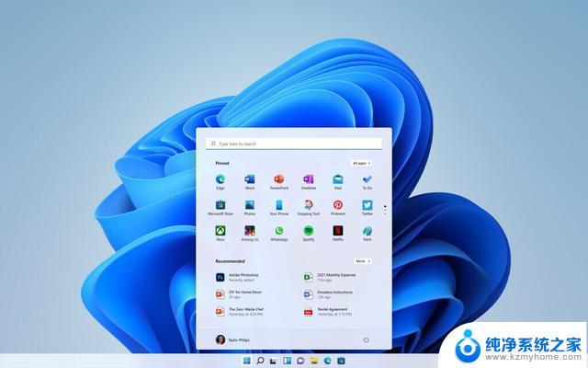The height and width of the screenshot is (368, 588).
Task: Go to next pinned apps page dot
Action: click(385, 211)
